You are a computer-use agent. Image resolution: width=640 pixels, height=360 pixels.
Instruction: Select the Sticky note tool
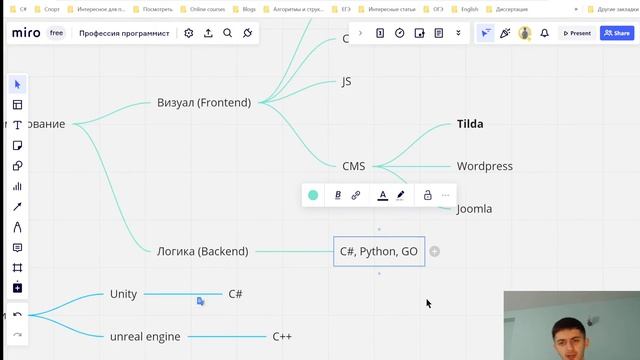[x=17, y=146]
